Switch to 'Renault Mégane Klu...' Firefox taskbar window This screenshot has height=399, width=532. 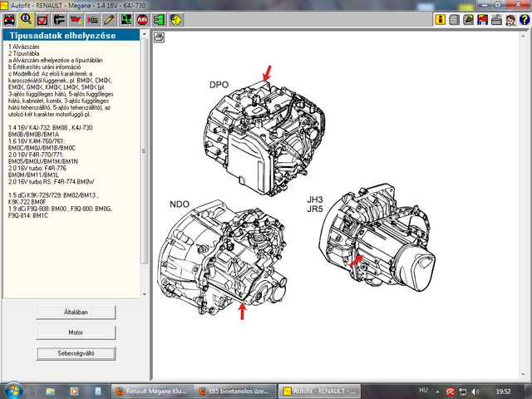(152, 392)
